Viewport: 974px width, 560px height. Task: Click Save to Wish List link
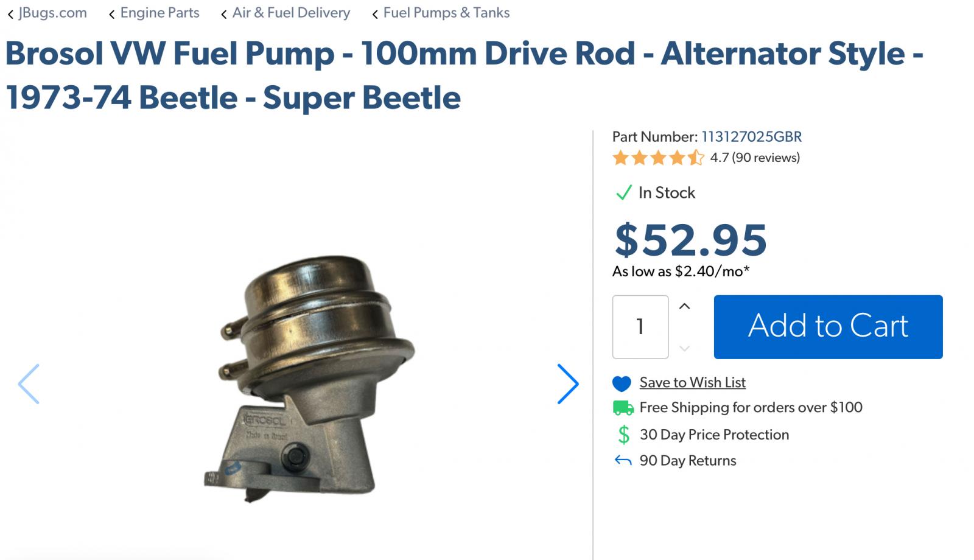(692, 382)
